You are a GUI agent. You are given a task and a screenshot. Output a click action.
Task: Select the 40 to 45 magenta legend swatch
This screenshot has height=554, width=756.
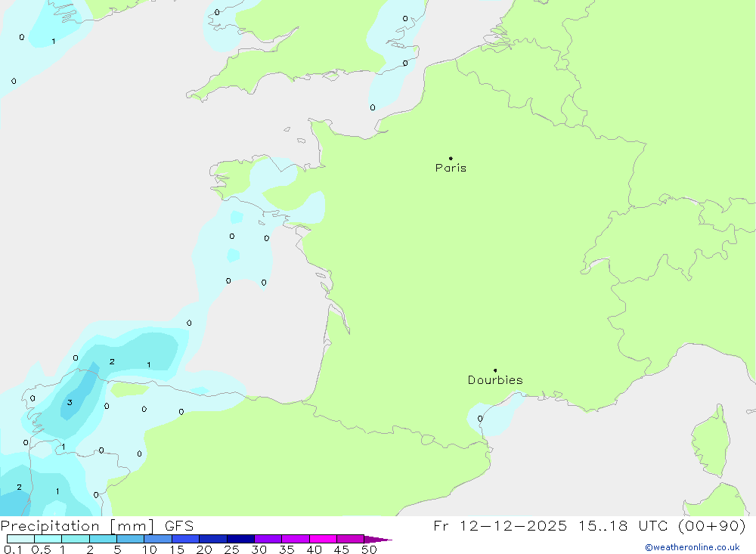323,539
